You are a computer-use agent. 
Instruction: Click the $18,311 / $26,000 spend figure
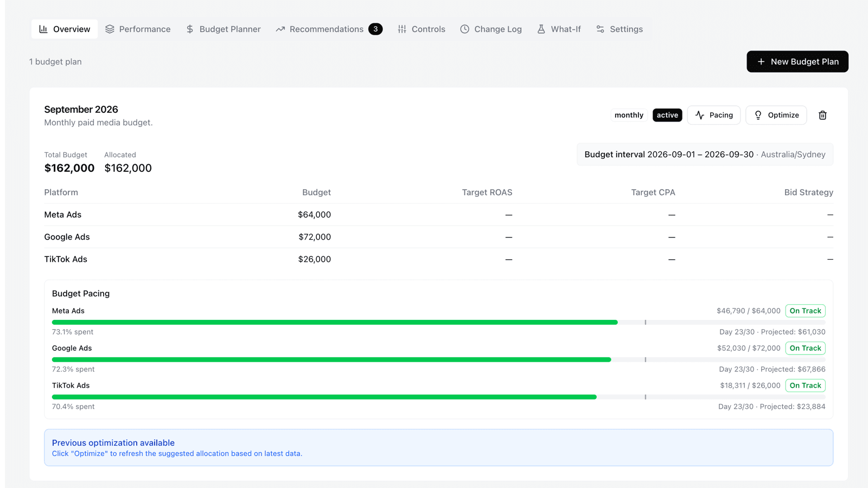[750, 386]
